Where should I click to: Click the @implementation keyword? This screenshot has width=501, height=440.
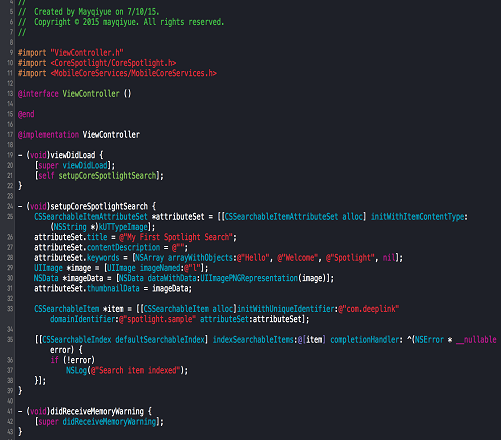pos(48,135)
